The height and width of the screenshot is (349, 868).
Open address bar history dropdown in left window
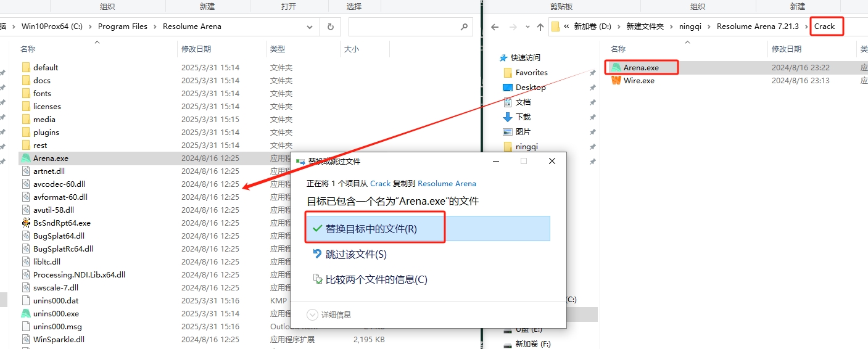click(x=310, y=27)
